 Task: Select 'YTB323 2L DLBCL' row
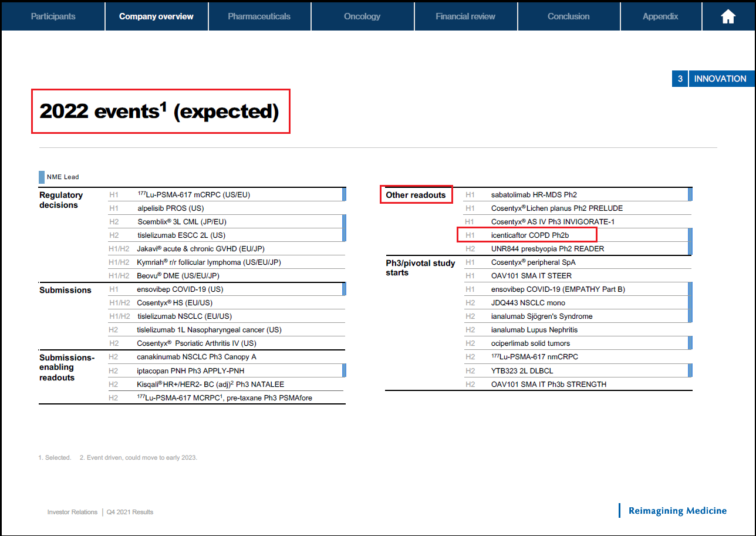(578, 370)
